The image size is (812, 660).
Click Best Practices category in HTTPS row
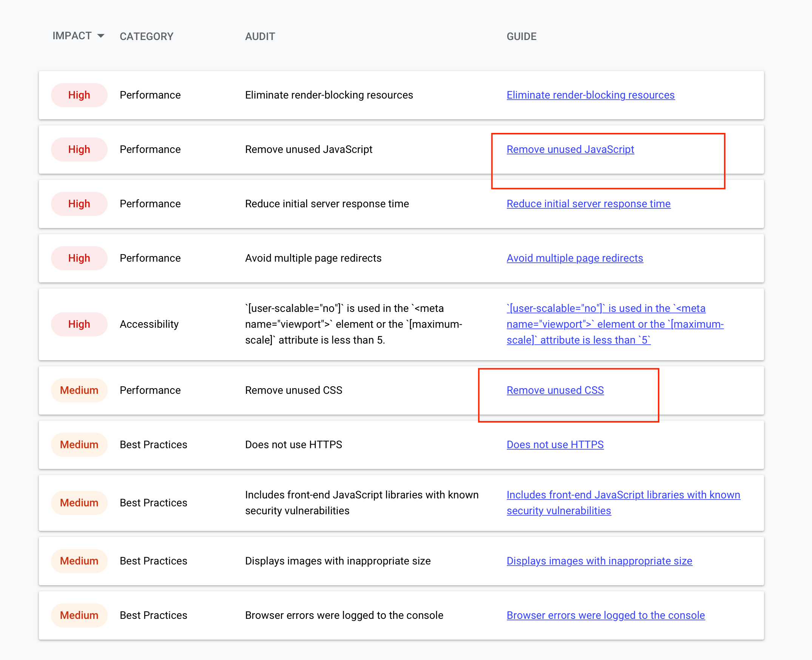[153, 445]
